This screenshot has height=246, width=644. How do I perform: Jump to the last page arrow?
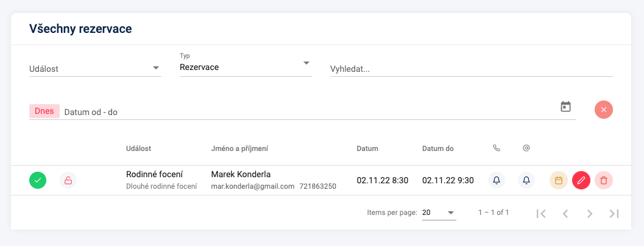tap(614, 213)
